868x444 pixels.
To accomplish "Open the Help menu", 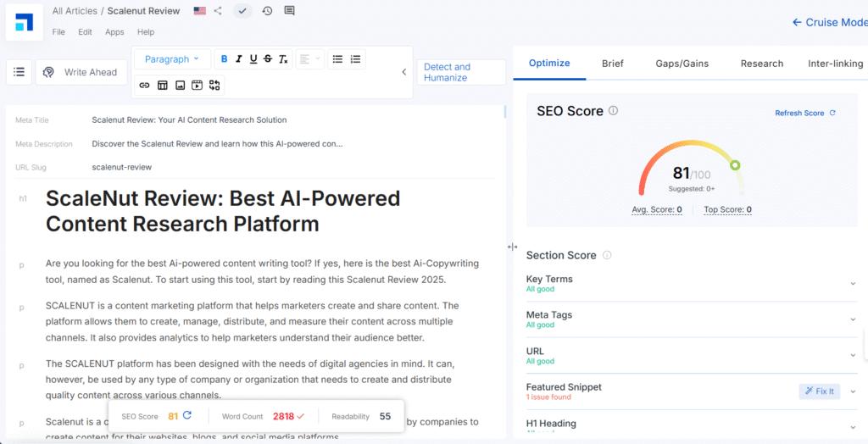I will [x=146, y=32].
